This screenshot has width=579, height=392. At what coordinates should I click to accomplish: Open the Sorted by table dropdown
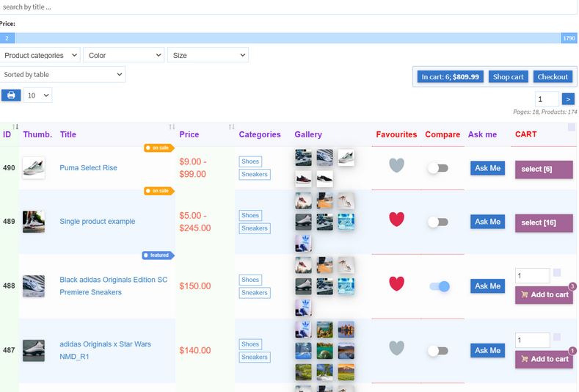(62, 75)
